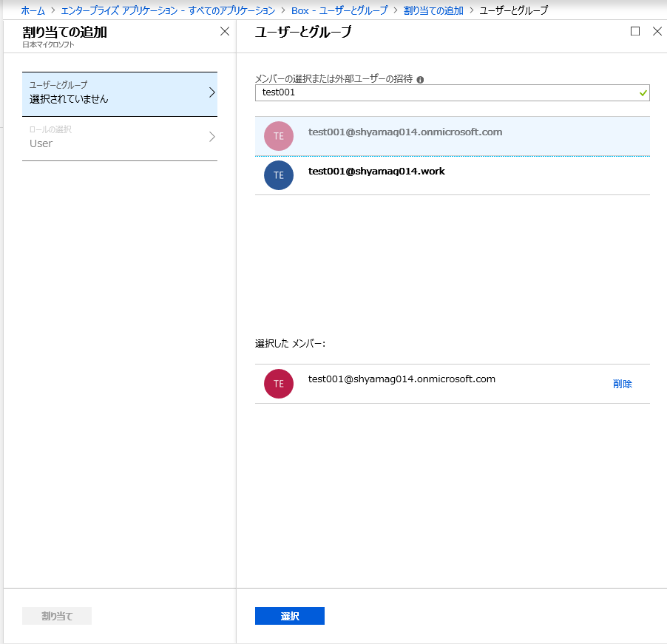Click the blue 選択 button
This screenshot has height=644, width=667.
coord(290,616)
